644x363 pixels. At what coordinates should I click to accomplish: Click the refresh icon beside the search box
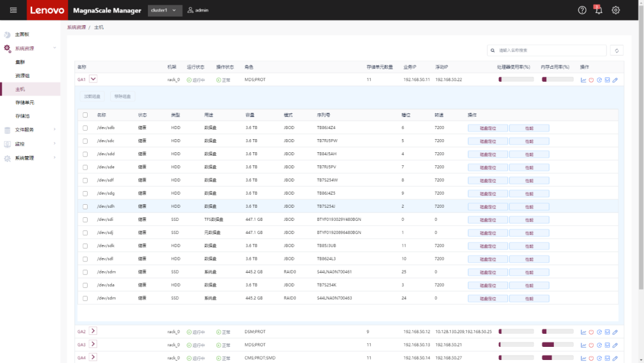click(x=617, y=51)
